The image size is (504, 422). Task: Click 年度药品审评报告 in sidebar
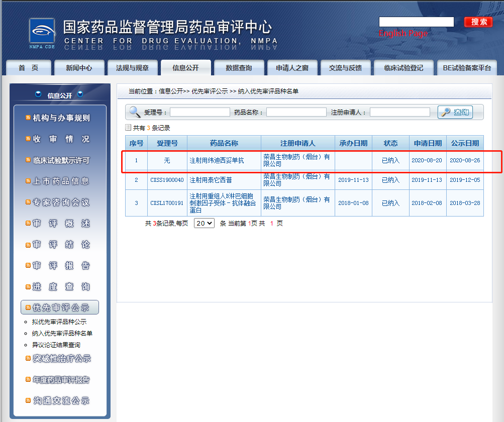(x=61, y=380)
